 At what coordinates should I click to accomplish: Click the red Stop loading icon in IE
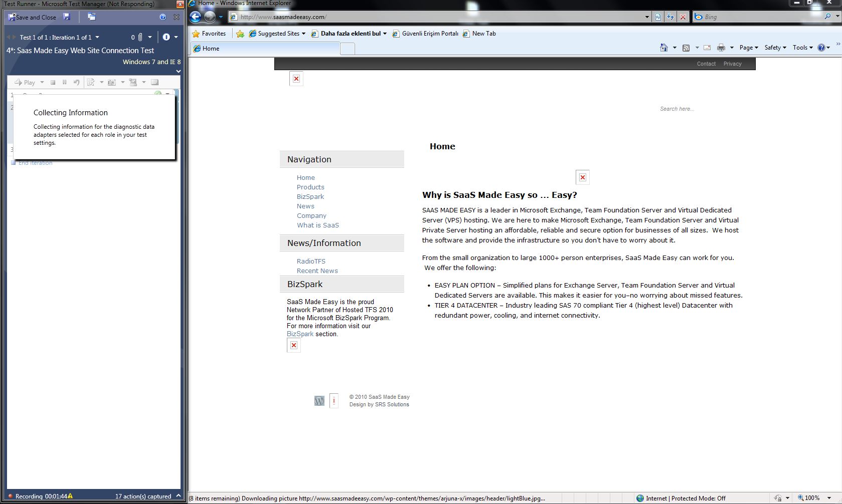tap(683, 17)
